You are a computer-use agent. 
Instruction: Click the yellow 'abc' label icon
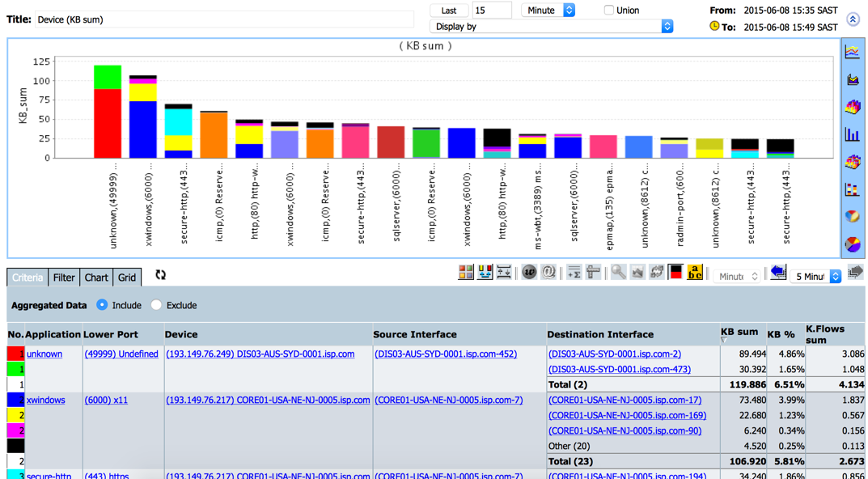tap(695, 272)
